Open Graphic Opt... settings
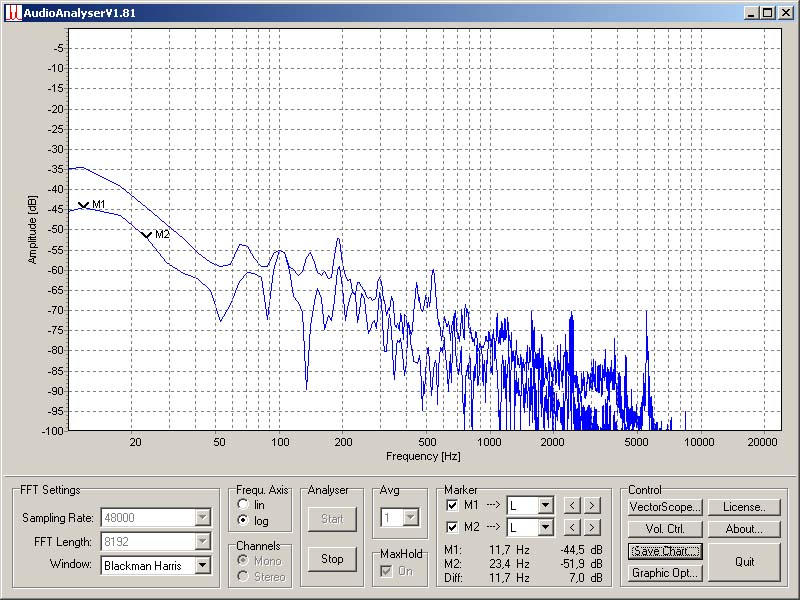This screenshot has width=800, height=600. [x=665, y=573]
